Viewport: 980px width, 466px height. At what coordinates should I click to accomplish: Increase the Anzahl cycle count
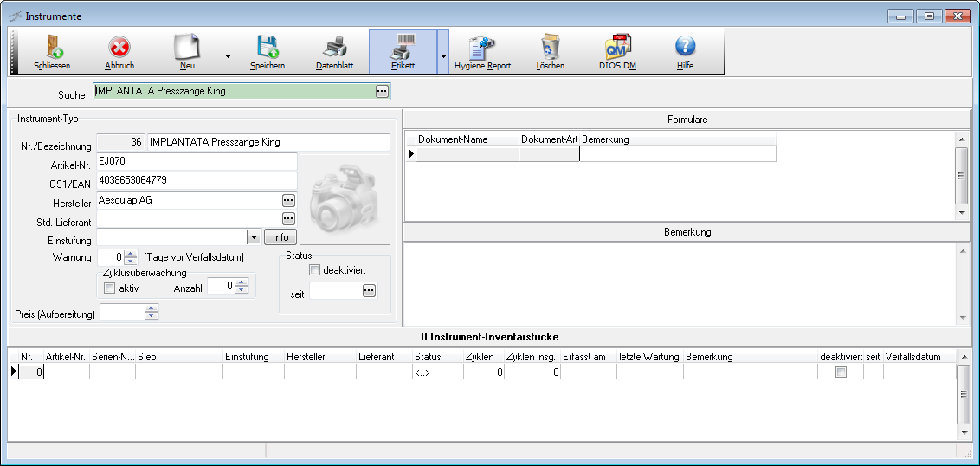pos(242,282)
